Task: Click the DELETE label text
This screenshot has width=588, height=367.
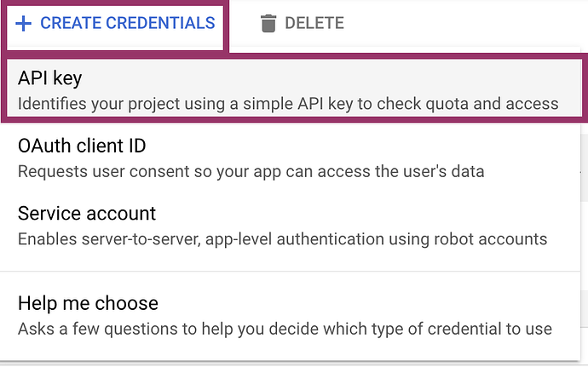Action: click(314, 24)
